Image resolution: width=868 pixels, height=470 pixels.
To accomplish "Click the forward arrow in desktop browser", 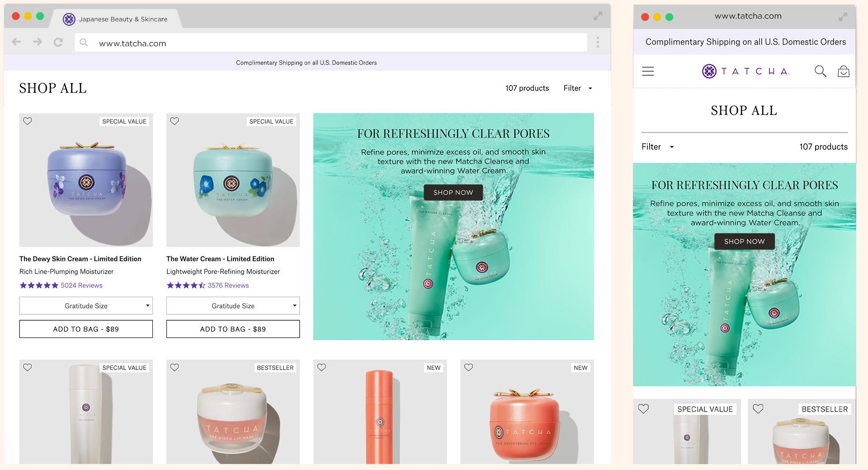I will pyautogui.click(x=38, y=42).
